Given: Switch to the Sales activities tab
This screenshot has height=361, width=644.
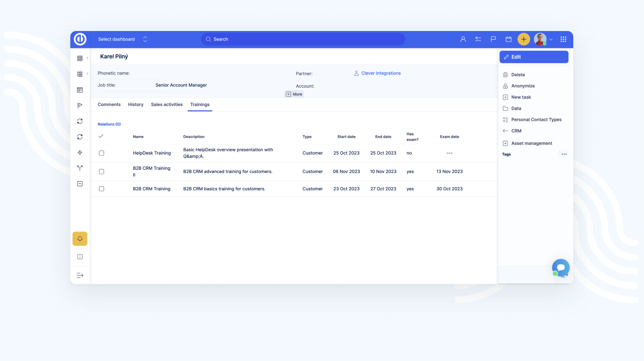Looking at the screenshot, I should (167, 105).
